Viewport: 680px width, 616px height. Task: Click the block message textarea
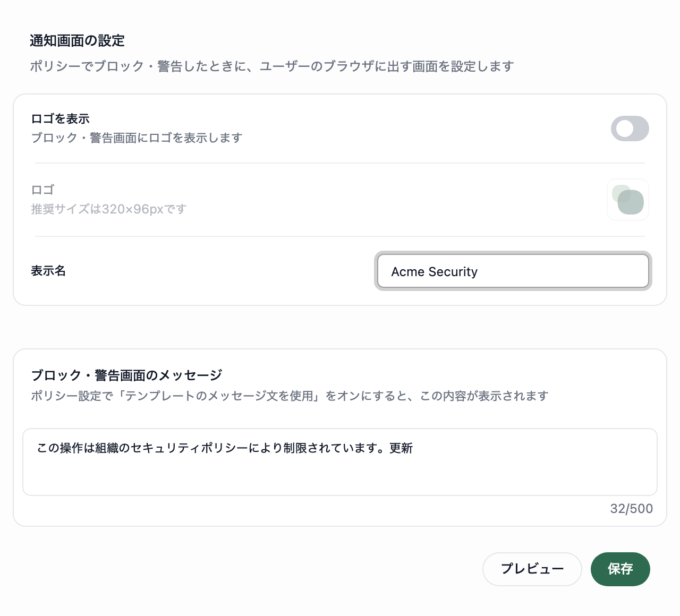(340, 462)
